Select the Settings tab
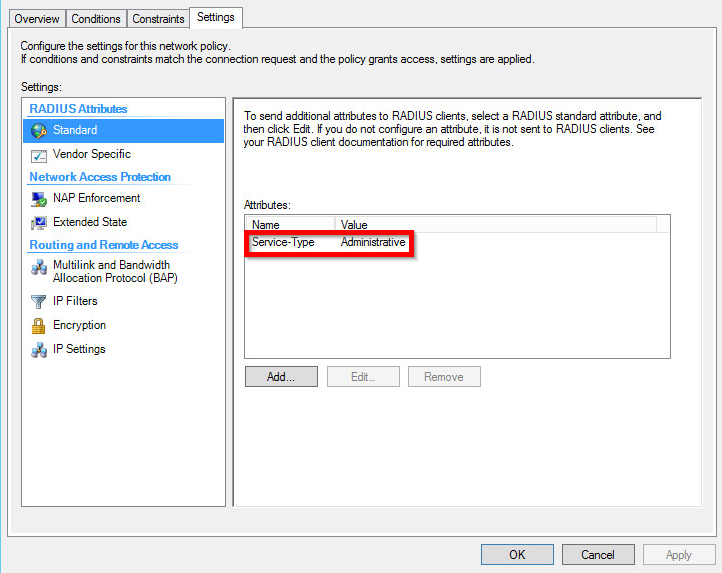Image resolution: width=722 pixels, height=573 pixels. tap(215, 18)
